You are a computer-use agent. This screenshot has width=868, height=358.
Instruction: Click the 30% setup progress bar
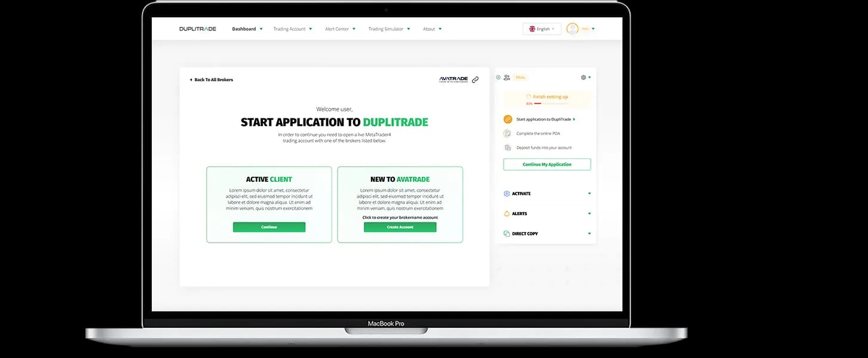[x=551, y=104]
